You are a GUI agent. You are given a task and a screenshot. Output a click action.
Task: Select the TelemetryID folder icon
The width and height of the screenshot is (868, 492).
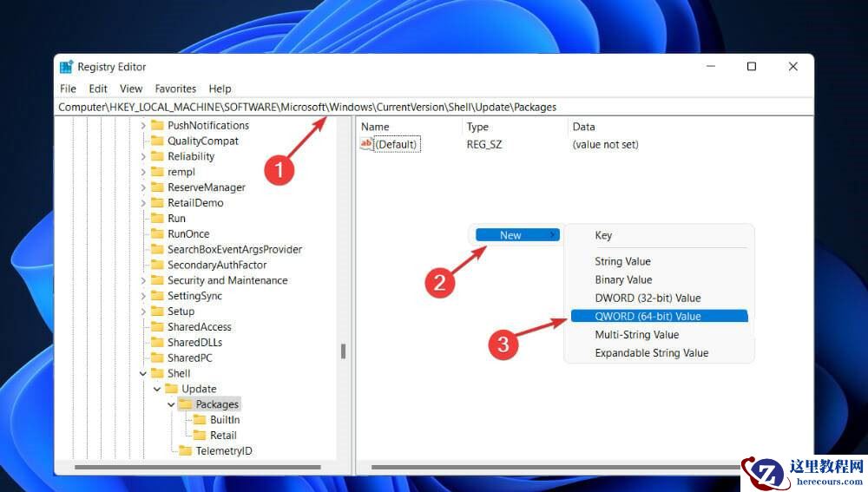pyautogui.click(x=186, y=450)
